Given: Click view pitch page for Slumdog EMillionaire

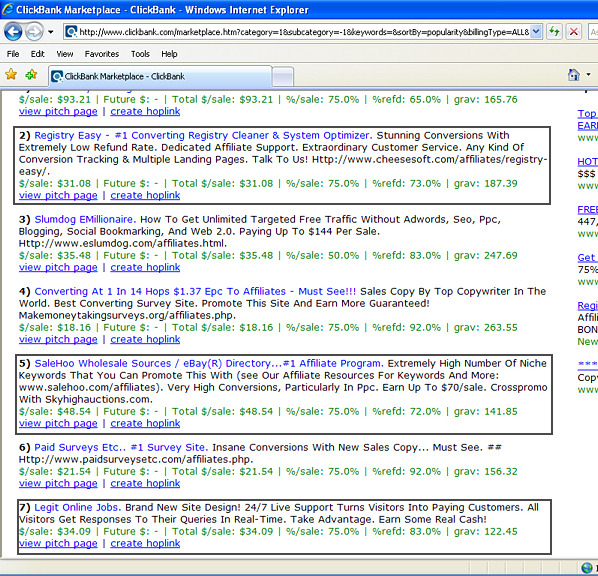Looking at the screenshot, I should [x=58, y=267].
